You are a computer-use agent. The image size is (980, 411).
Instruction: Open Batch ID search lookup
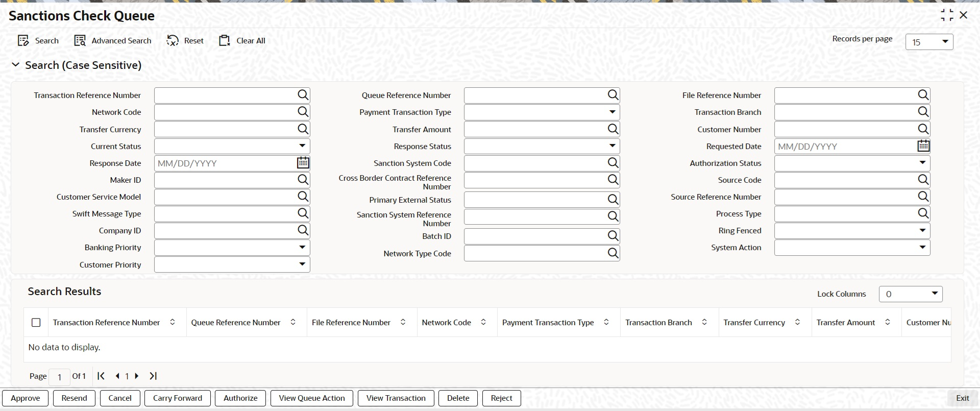point(613,236)
